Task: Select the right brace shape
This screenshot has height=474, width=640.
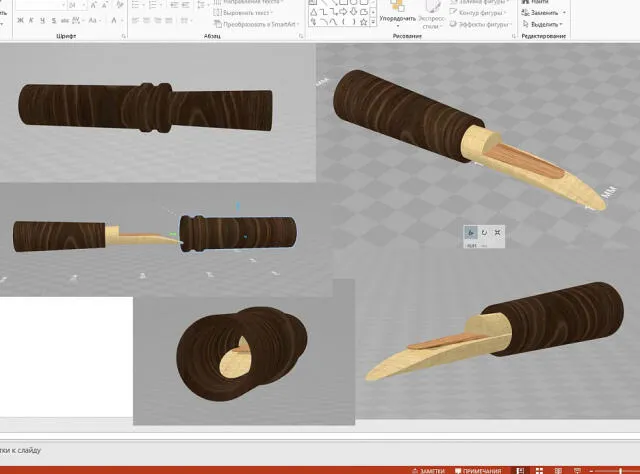Action: (x=353, y=22)
